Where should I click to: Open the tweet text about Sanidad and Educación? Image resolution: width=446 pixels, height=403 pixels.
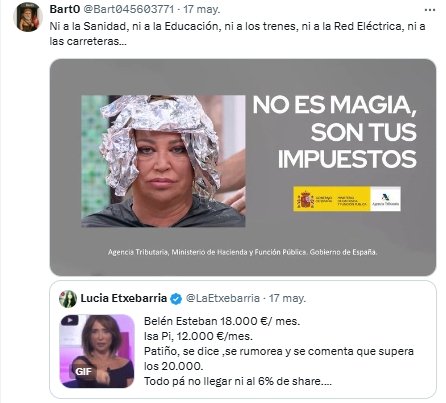(x=237, y=33)
